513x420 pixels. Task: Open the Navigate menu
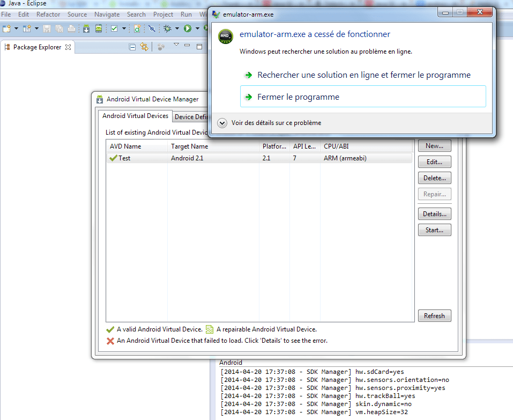coord(107,14)
